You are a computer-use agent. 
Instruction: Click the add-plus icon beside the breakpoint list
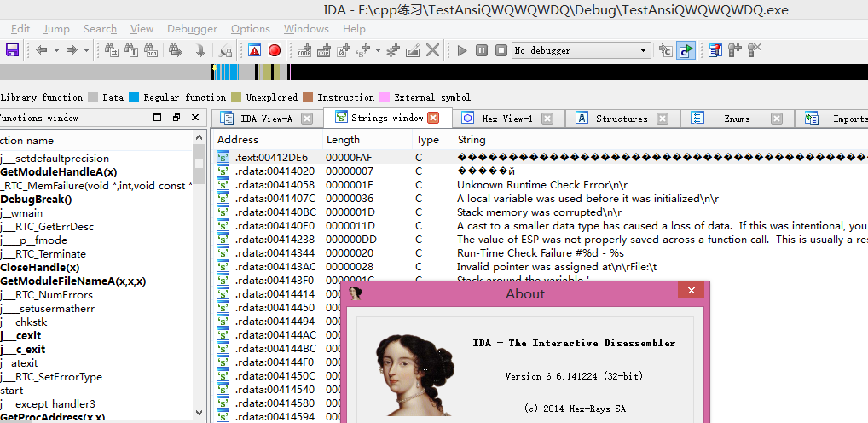click(735, 50)
